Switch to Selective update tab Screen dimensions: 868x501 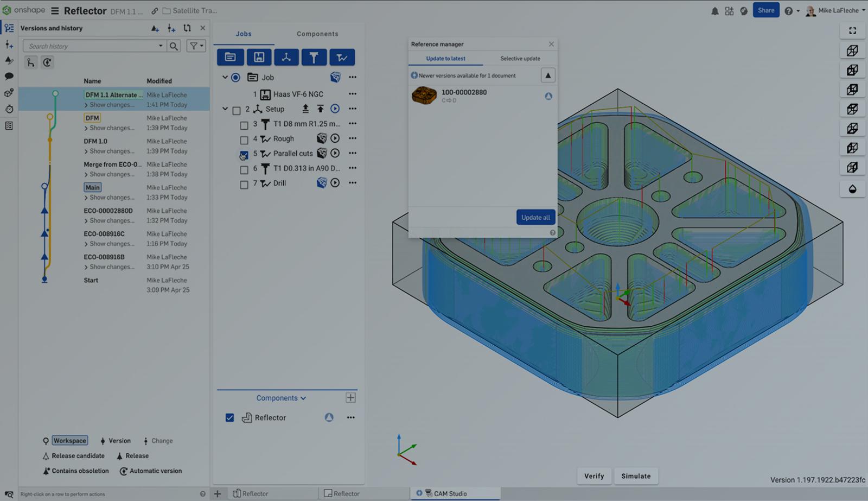coord(520,59)
